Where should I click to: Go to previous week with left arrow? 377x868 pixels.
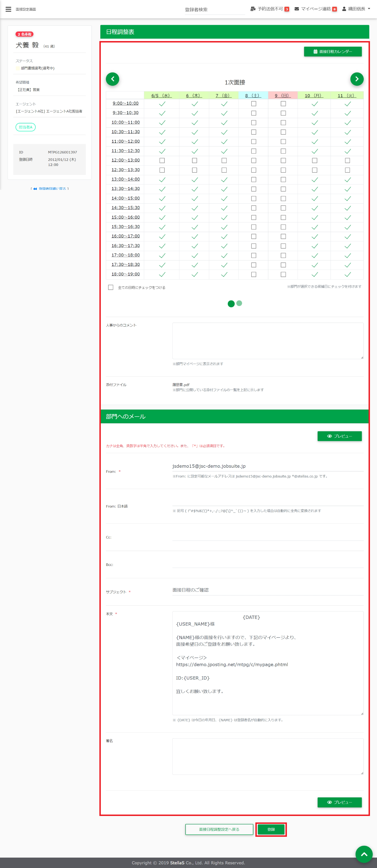tap(113, 79)
